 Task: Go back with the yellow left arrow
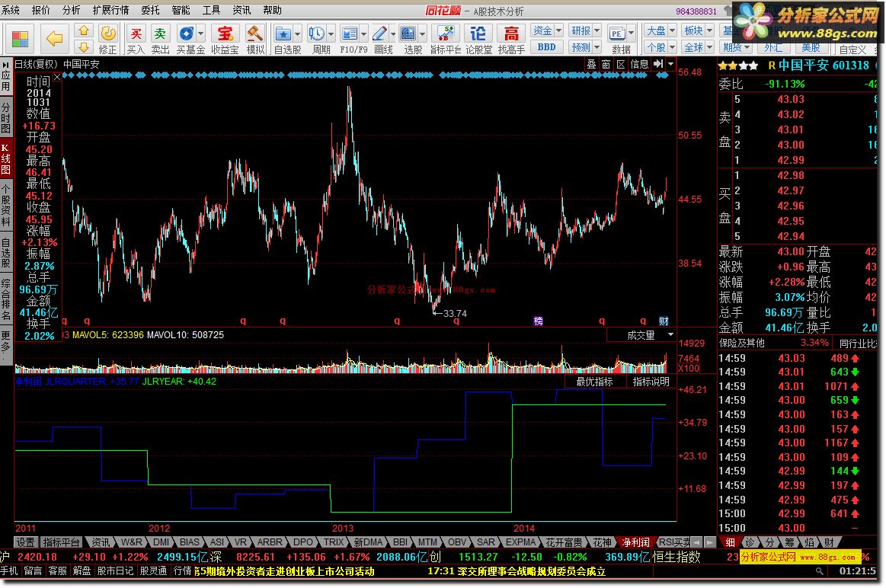pyautogui.click(x=54, y=39)
